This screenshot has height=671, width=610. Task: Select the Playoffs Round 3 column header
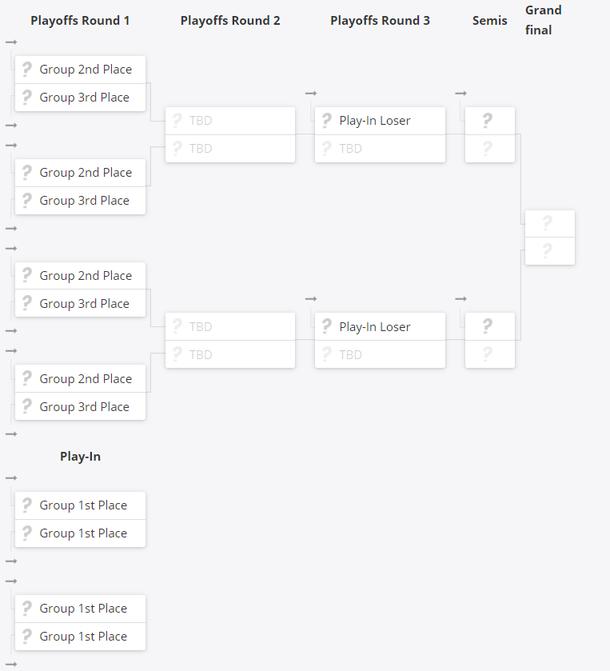(x=380, y=20)
